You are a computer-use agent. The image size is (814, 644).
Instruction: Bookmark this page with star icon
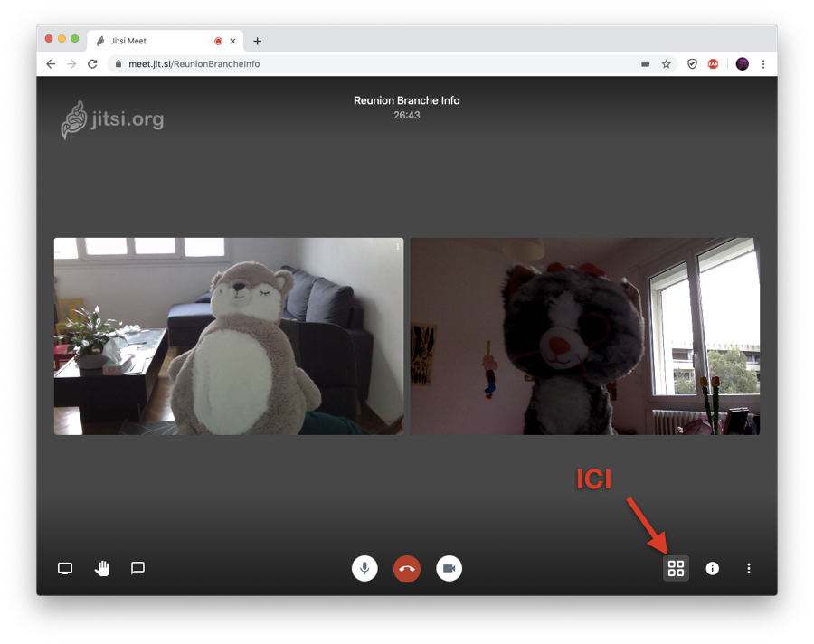(x=666, y=64)
